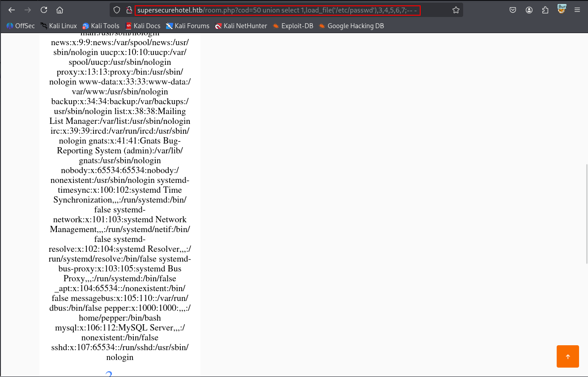Click the 'proxy:x:13:13:proxy' text line

(120, 72)
